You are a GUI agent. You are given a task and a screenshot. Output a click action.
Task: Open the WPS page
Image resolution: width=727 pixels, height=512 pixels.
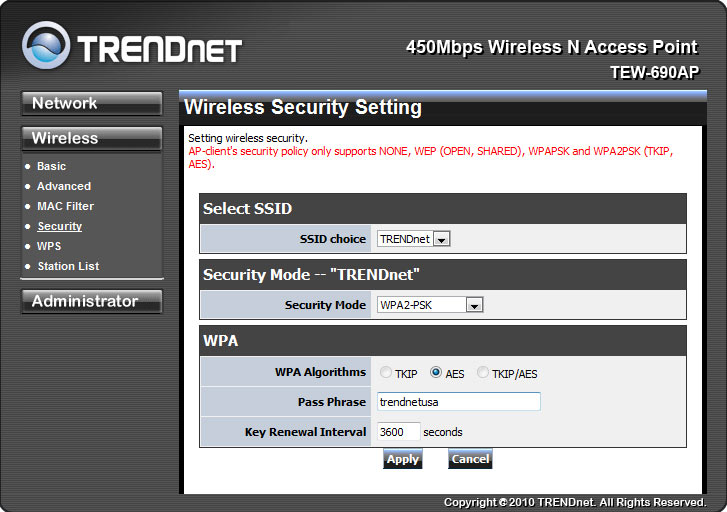click(x=49, y=246)
